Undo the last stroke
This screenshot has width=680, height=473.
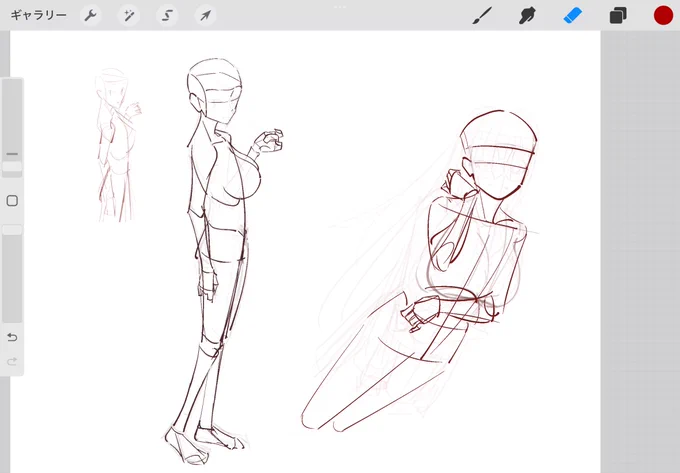12,337
